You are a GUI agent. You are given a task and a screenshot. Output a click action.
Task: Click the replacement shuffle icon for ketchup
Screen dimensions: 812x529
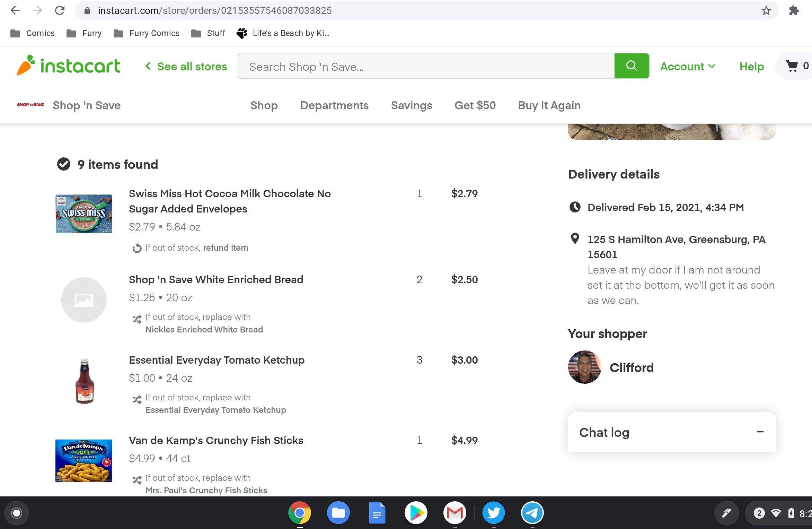[x=137, y=399]
